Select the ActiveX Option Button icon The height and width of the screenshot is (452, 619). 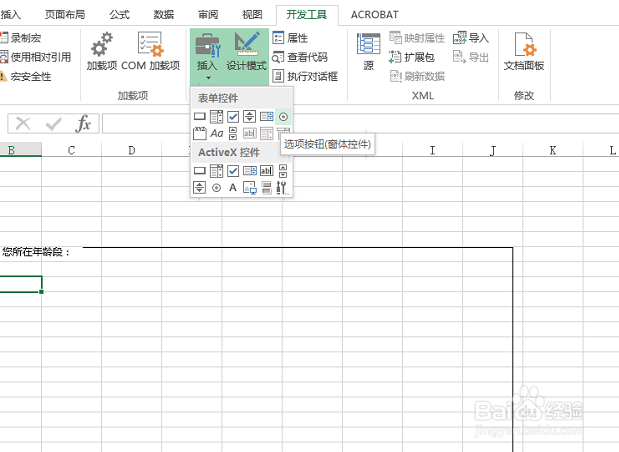point(216,188)
